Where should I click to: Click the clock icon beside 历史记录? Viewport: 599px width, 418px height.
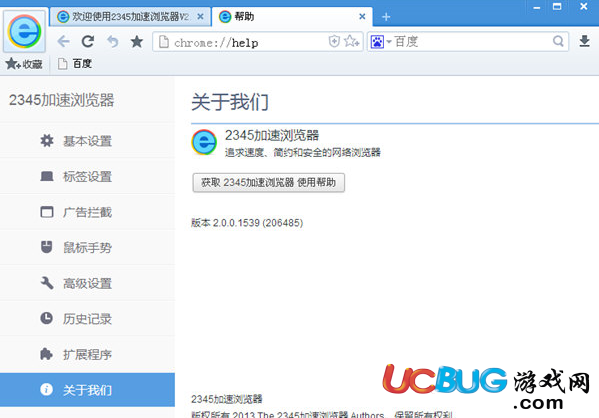[47, 318]
